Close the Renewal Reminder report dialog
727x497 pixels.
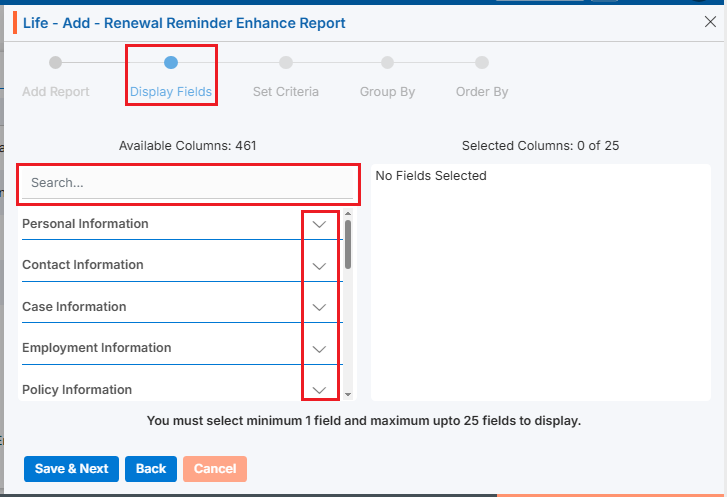tap(710, 21)
